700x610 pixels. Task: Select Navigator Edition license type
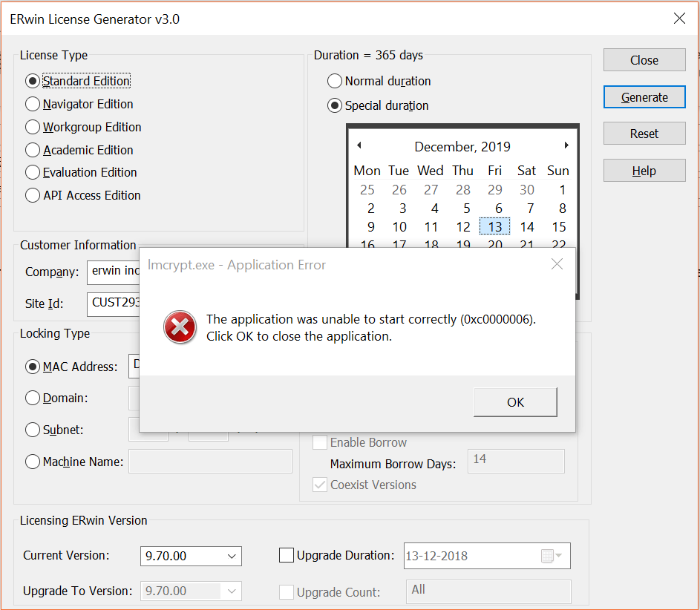(32, 104)
